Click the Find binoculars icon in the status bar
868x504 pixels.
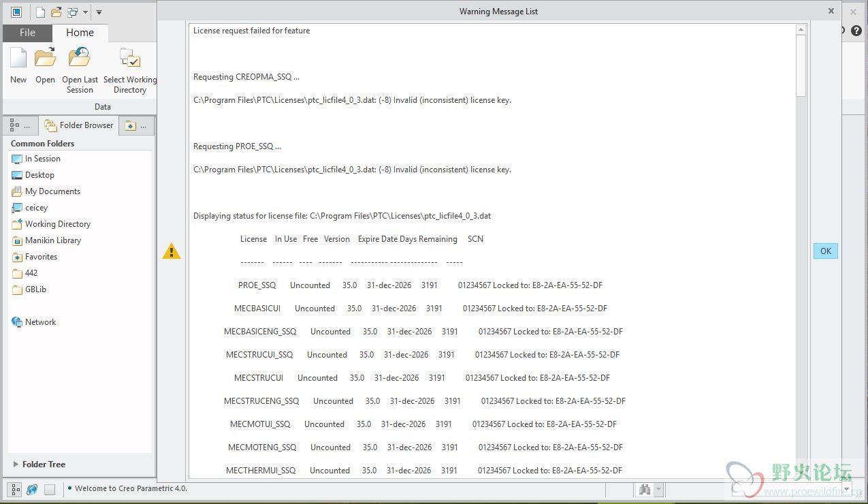pyautogui.click(x=644, y=490)
